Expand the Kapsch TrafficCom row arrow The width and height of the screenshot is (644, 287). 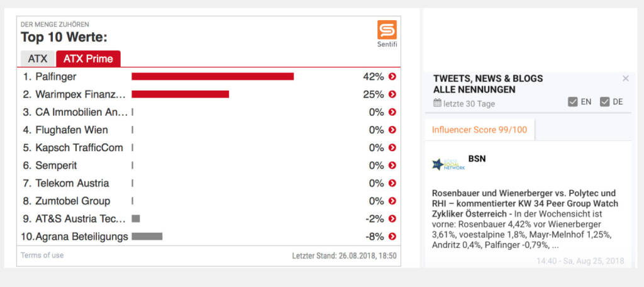click(x=392, y=148)
